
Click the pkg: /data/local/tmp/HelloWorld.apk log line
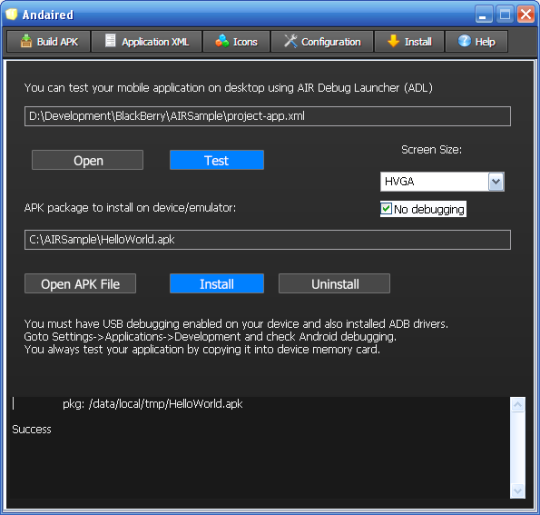(153, 404)
